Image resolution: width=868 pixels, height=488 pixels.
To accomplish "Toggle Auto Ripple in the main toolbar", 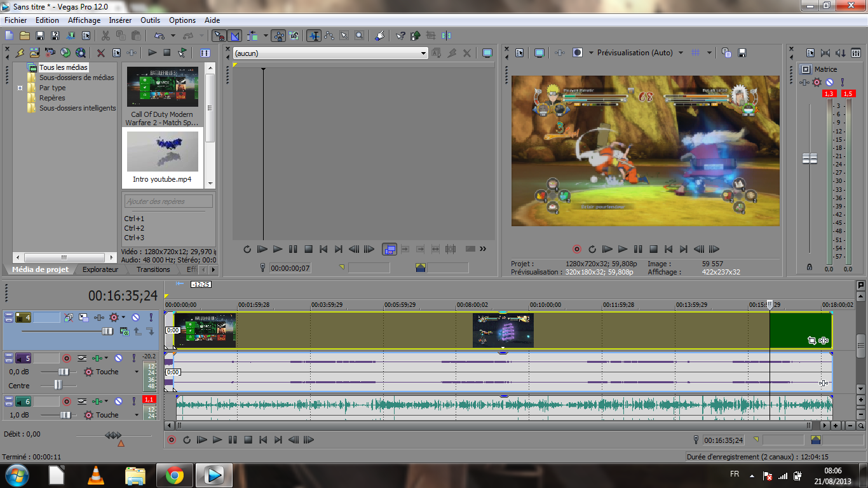I will tap(254, 36).
